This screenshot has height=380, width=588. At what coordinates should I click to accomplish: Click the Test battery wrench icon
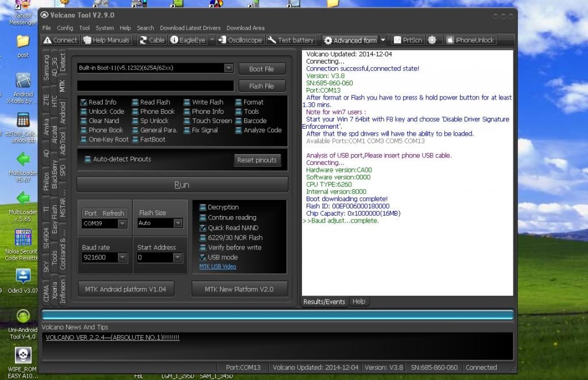point(272,40)
